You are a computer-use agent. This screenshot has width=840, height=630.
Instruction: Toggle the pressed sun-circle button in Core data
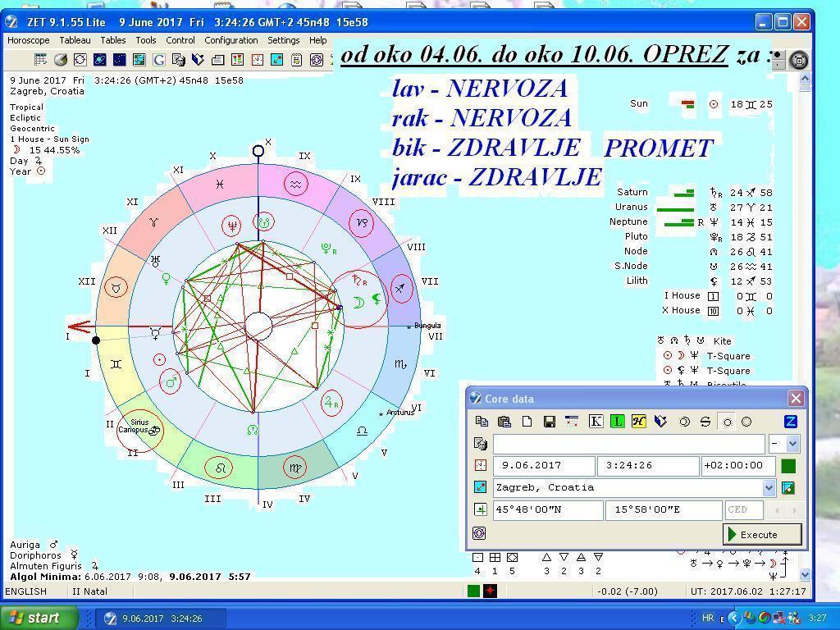(727, 422)
